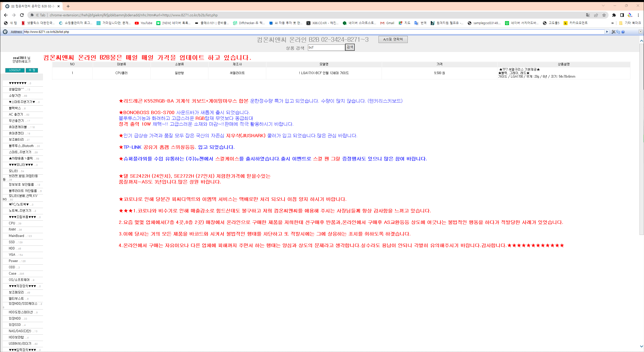Viewport: 644px width, 352px height.
Task: Open the 지도 maps bookmark
Action: 404,23
